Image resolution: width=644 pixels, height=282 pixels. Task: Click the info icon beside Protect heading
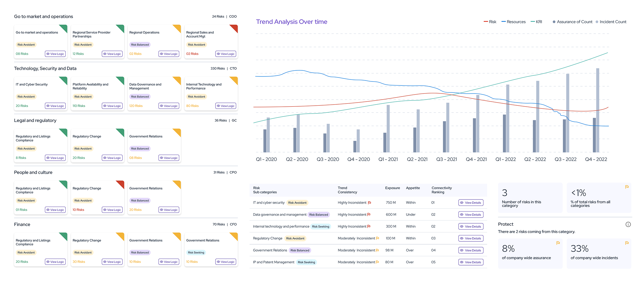click(628, 224)
